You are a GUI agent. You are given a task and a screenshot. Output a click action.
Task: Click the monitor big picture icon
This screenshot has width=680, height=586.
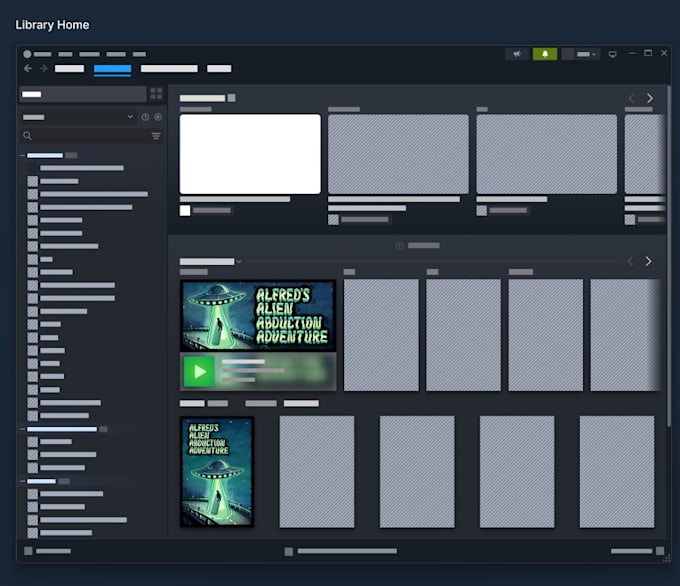tap(612, 54)
